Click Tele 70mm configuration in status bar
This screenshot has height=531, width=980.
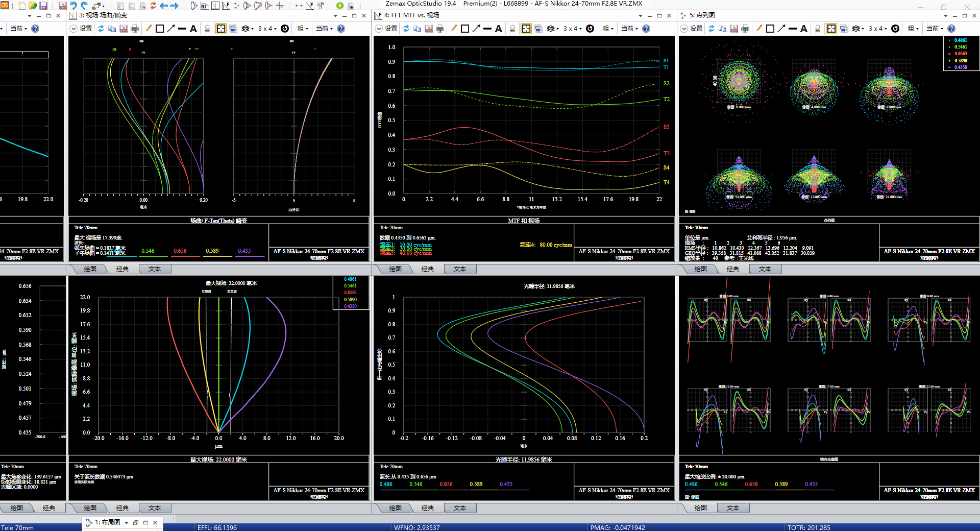17,527
